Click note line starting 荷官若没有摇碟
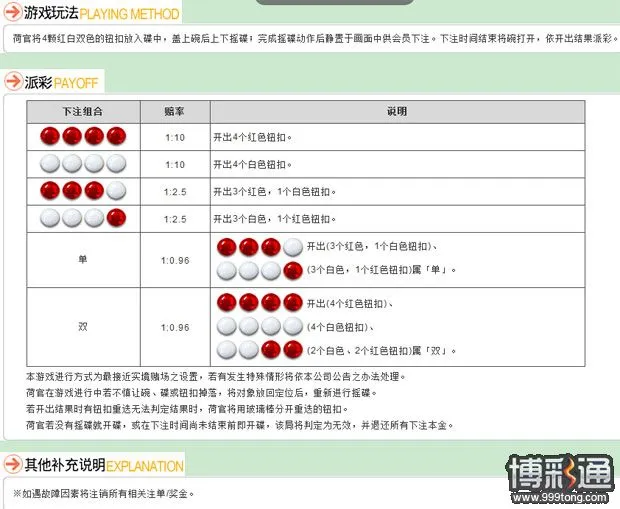 point(240,426)
